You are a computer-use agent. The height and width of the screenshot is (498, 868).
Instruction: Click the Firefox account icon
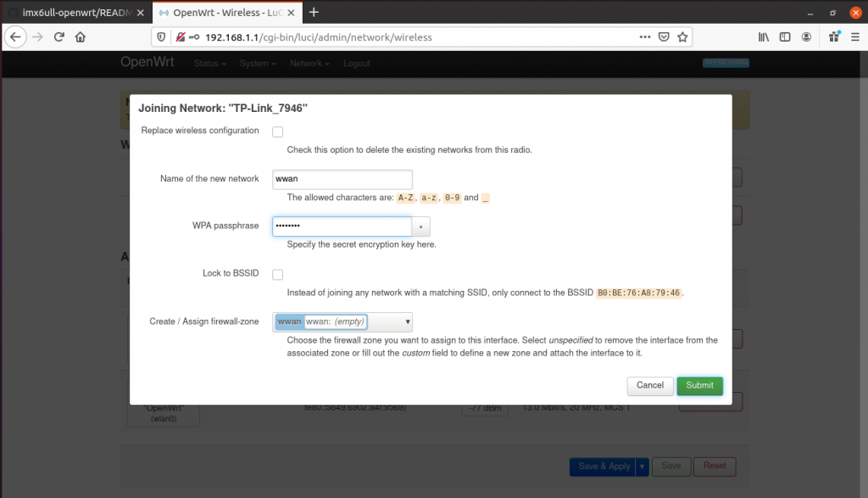[x=806, y=36]
